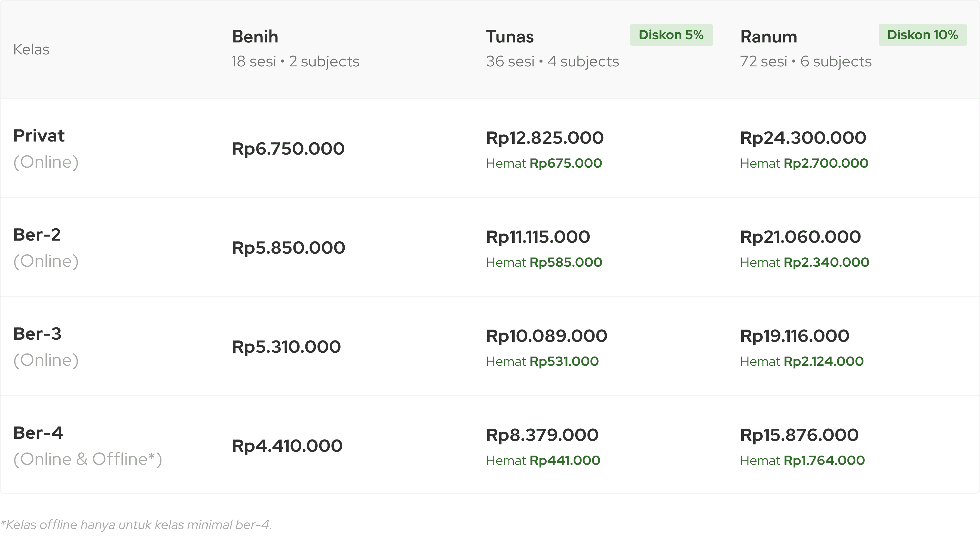This screenshot has width=980, height=553.
Task: Click the Rp21.060.000 Ber-2 Ranum price
Action: (x=800, y=237)
